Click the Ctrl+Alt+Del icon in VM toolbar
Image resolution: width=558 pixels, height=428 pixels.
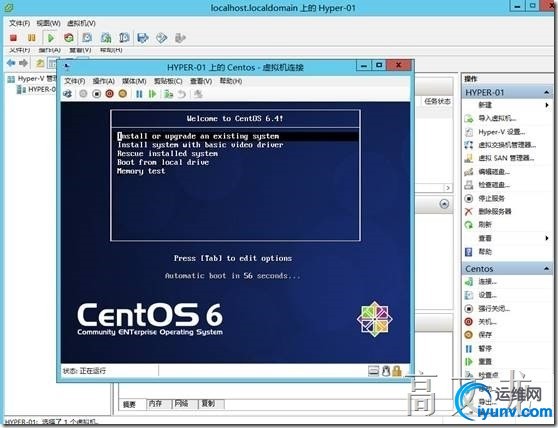(x=68, y=94)
